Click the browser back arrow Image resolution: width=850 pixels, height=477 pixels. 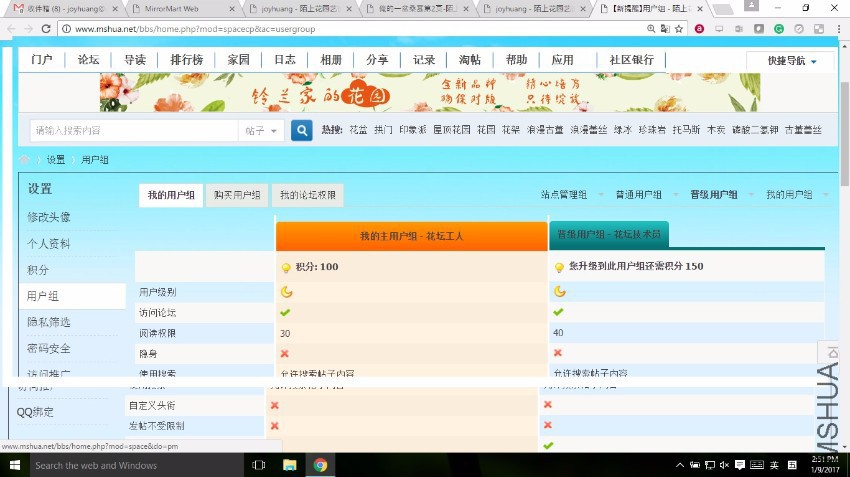[11, 29]
